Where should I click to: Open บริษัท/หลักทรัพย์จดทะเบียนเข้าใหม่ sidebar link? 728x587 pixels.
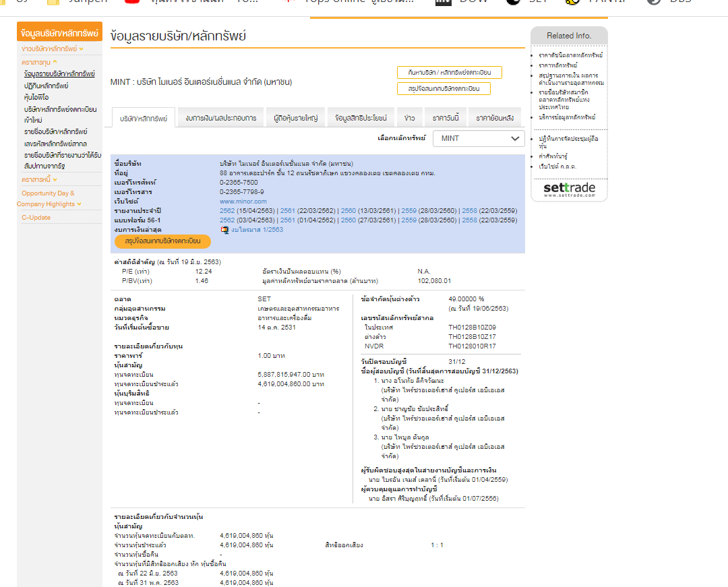click(x=61, y=115)
